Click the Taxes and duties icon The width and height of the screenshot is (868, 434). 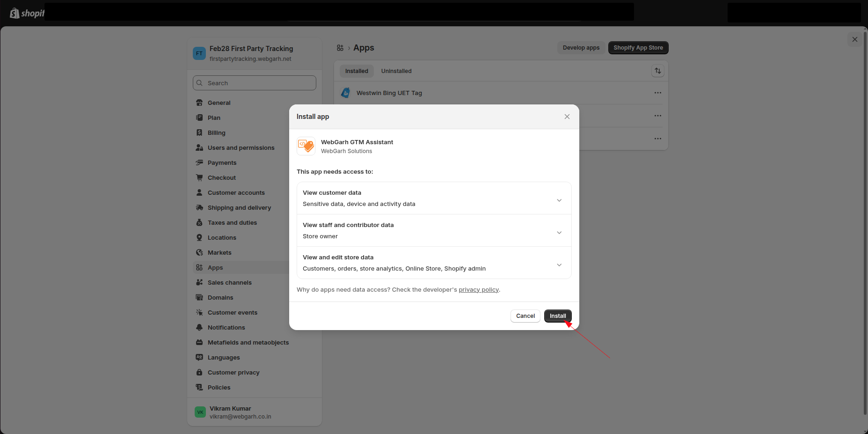[199, 222]
